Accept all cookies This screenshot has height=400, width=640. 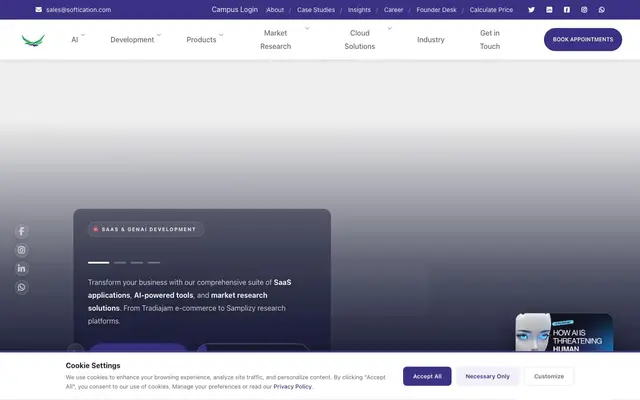(427, 376)
